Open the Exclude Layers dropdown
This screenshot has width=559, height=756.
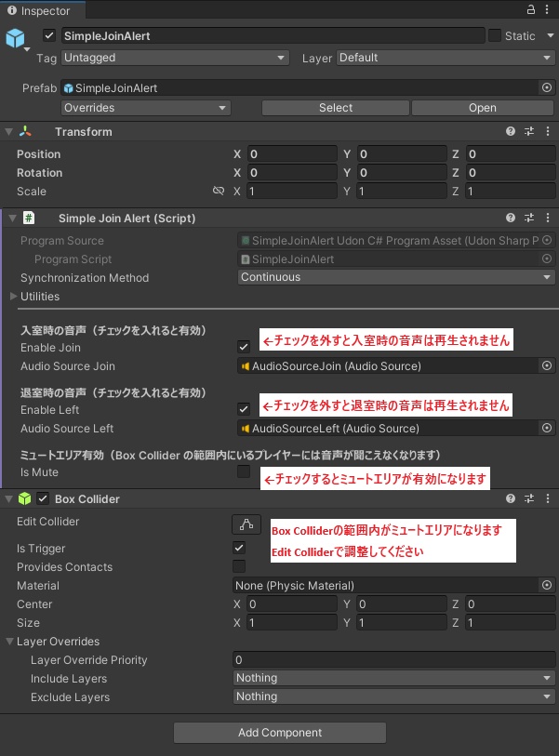(x=394, y=696)
